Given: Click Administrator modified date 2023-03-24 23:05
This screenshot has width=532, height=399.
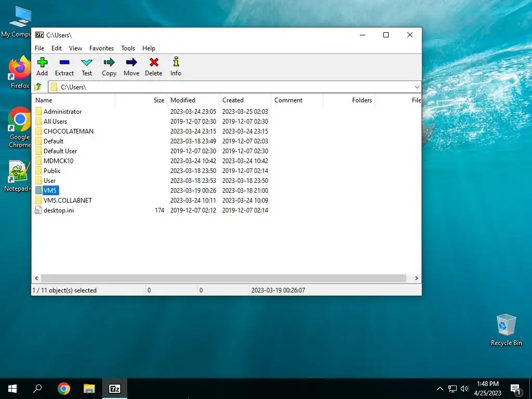Looking at the screenshot, I should [193, 112].
